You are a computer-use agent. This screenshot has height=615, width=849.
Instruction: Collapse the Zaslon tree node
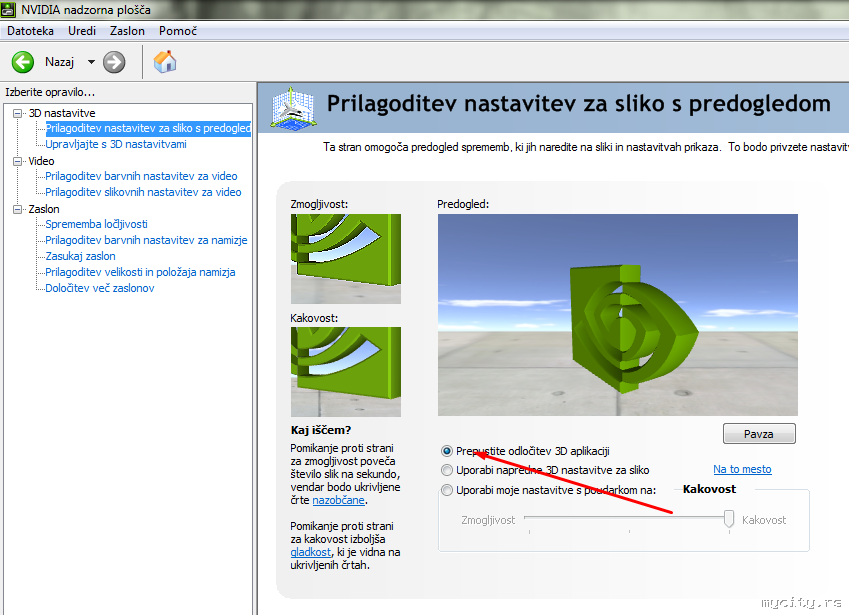pos(18,209)
